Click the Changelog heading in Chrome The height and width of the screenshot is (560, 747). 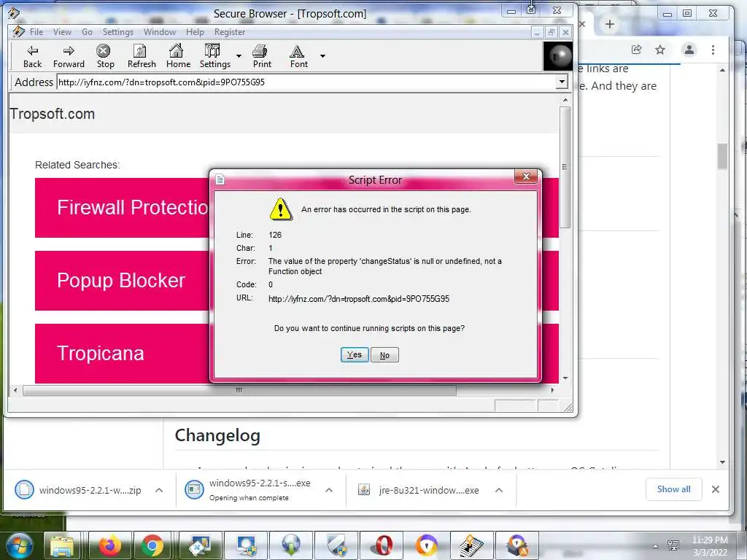coord(217,436)
